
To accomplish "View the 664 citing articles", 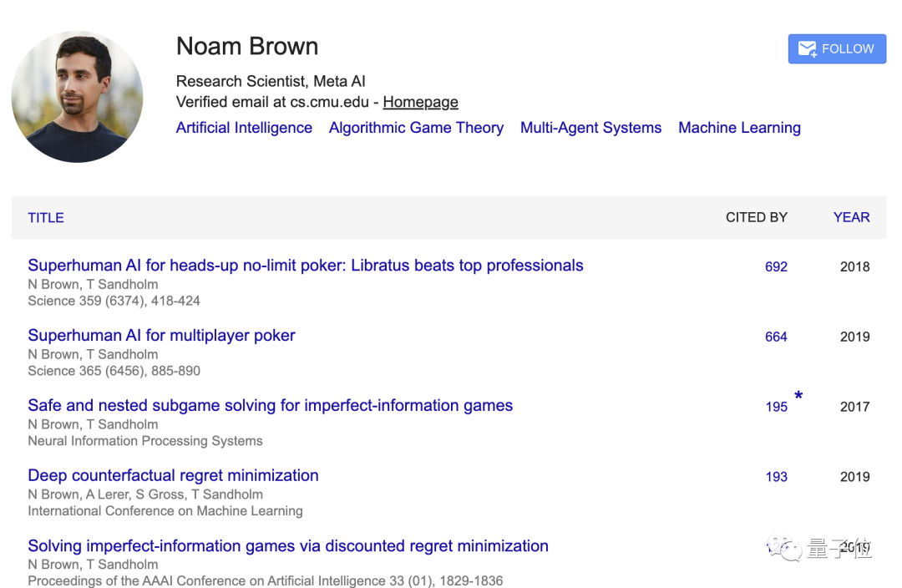I will pos(776,337).
